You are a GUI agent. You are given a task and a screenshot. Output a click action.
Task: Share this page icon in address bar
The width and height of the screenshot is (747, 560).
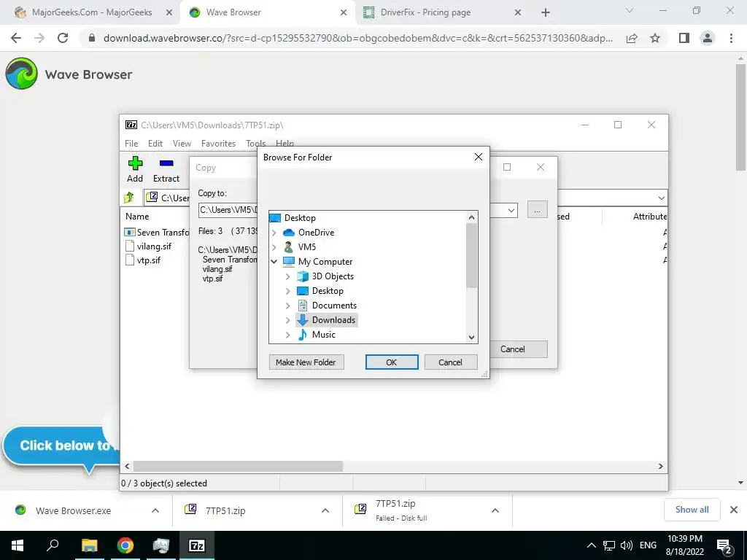632,38
